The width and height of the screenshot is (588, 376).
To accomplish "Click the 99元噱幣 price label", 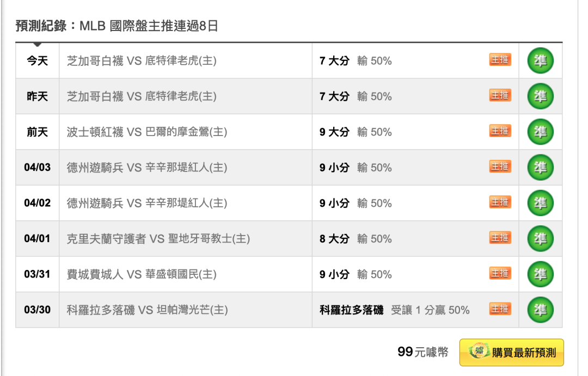I will click(x=422, y=352).
